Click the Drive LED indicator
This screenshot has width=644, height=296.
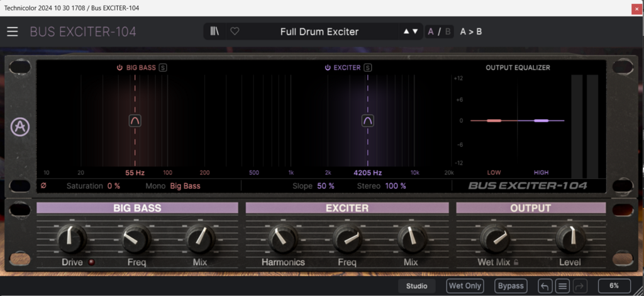point(91,262)
